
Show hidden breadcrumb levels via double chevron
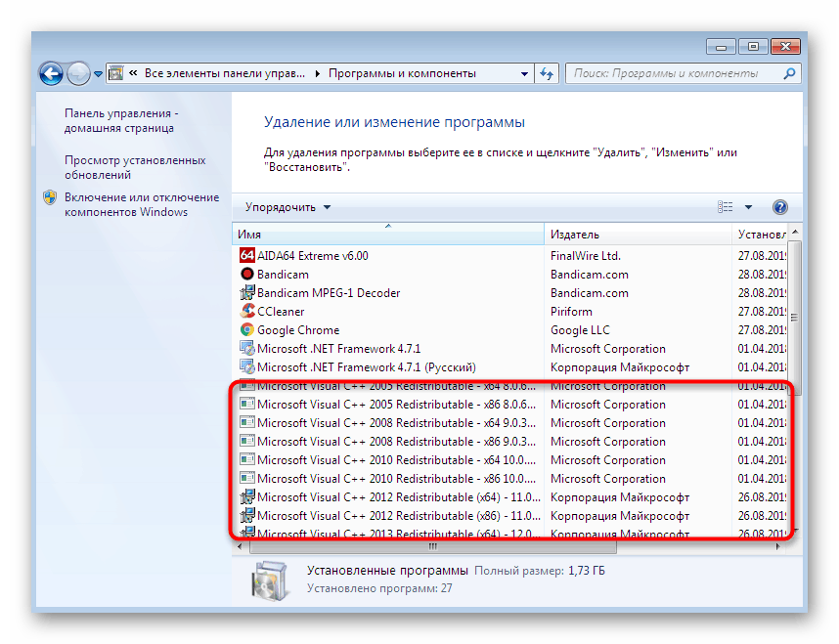click(x=133, y=73)
